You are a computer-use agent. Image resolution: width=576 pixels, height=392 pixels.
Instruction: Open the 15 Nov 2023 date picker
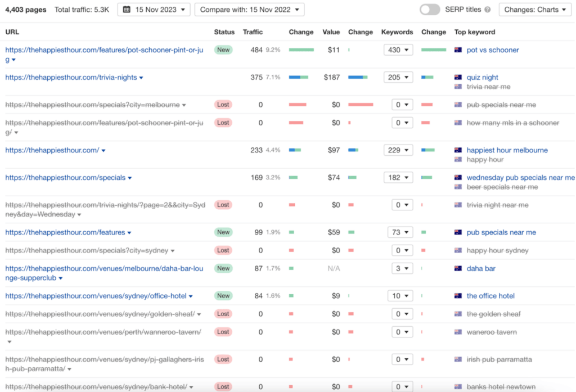[x=154, y=10]
